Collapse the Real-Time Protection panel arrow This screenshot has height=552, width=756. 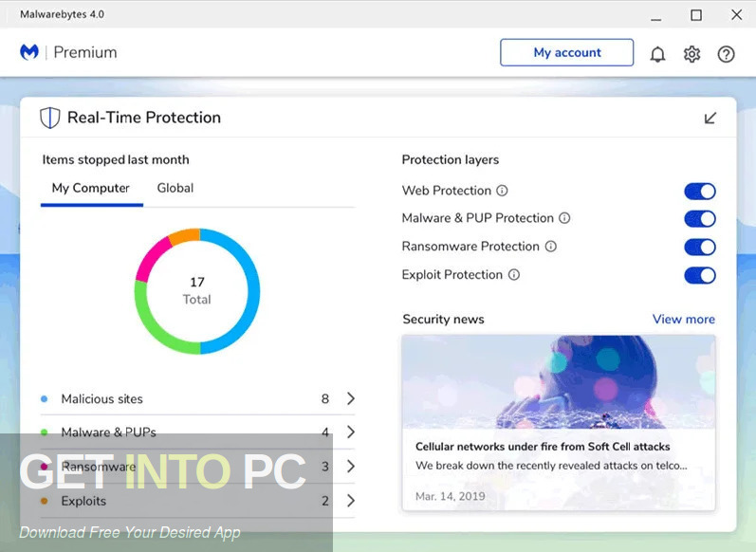point(710,118)
